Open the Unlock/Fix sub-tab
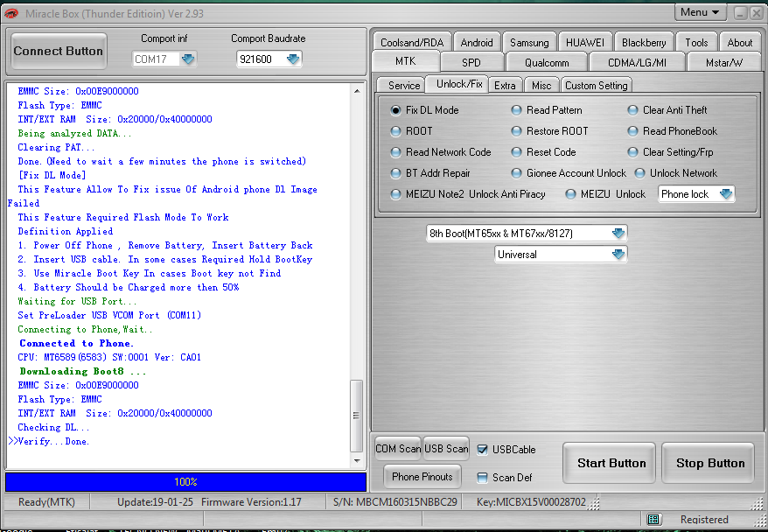Viewport: 768px width, 532px height. click(459, 84)
